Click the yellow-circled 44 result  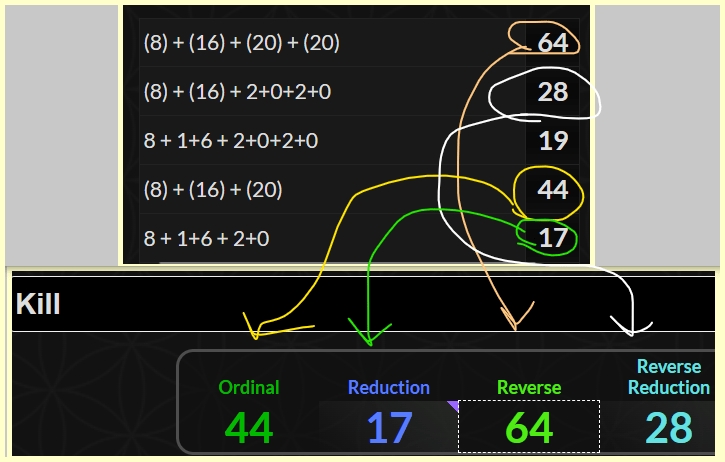click(553, 190)
